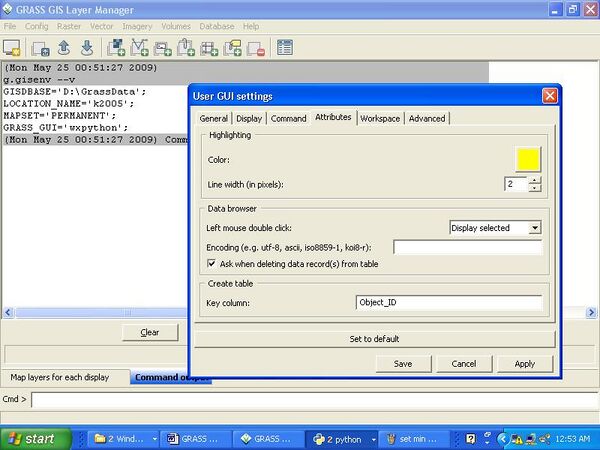Add a raster map layer
Screen dimensions: 600x450
click(116, 47)
